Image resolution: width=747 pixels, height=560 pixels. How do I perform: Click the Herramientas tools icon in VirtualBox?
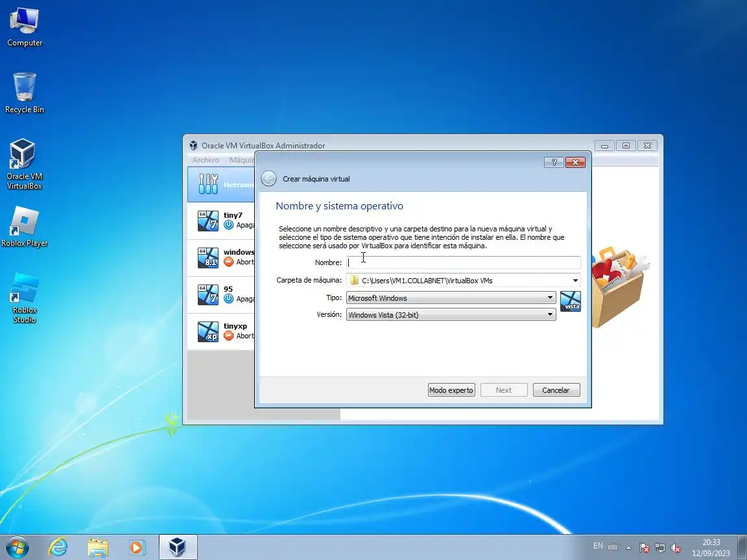[208, 184]
